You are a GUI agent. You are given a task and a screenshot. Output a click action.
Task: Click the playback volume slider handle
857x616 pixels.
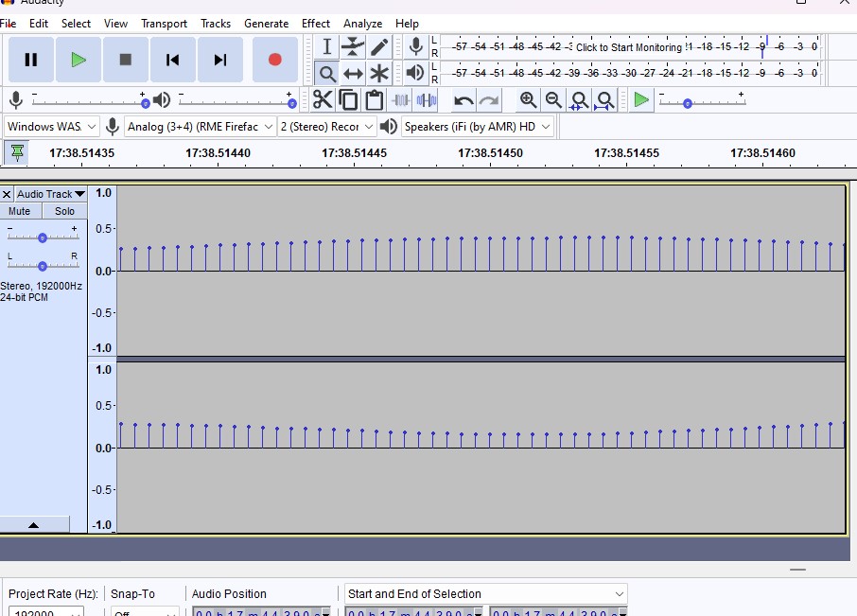292,103
